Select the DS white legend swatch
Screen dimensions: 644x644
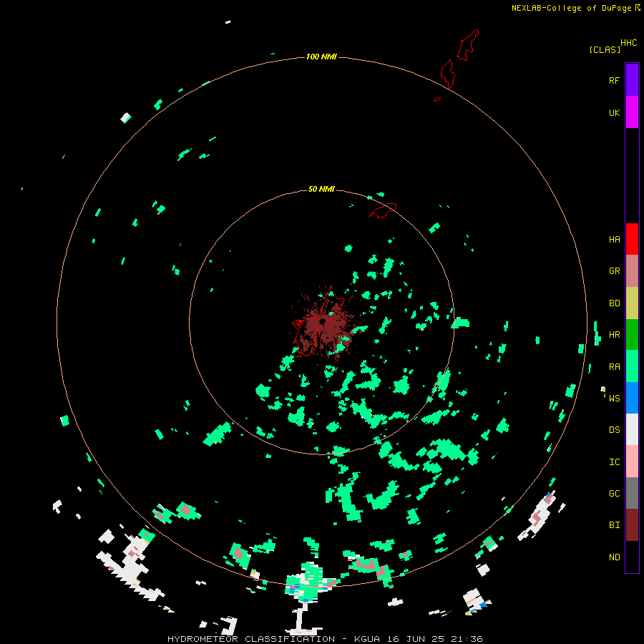[632, 429]
